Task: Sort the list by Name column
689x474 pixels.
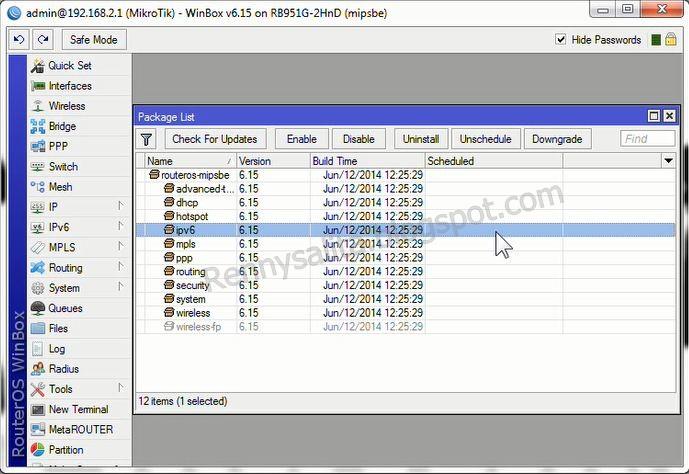Action: [190, 161]
